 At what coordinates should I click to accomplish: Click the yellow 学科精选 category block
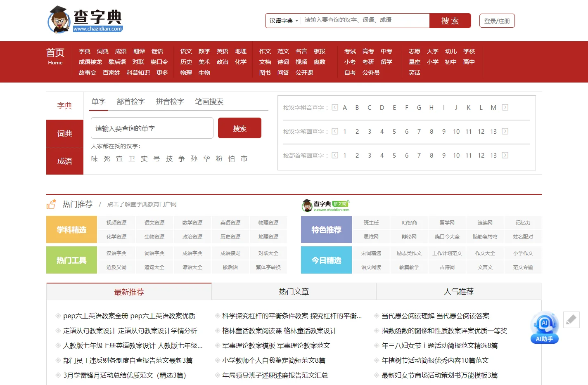[71, 229]
